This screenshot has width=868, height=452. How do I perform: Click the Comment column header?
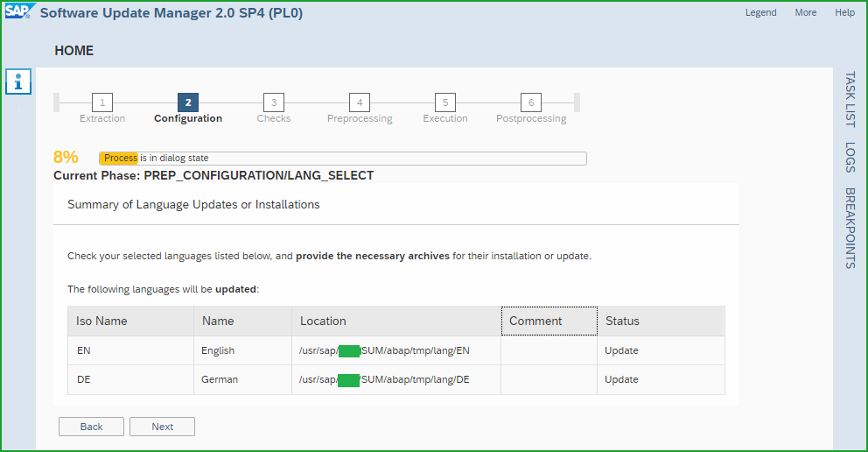[549, 321]
